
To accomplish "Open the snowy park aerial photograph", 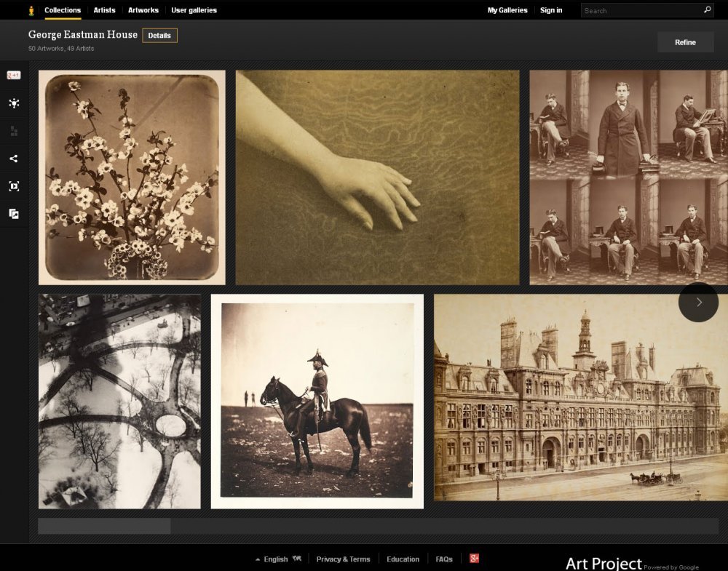I will pos(120,402).
